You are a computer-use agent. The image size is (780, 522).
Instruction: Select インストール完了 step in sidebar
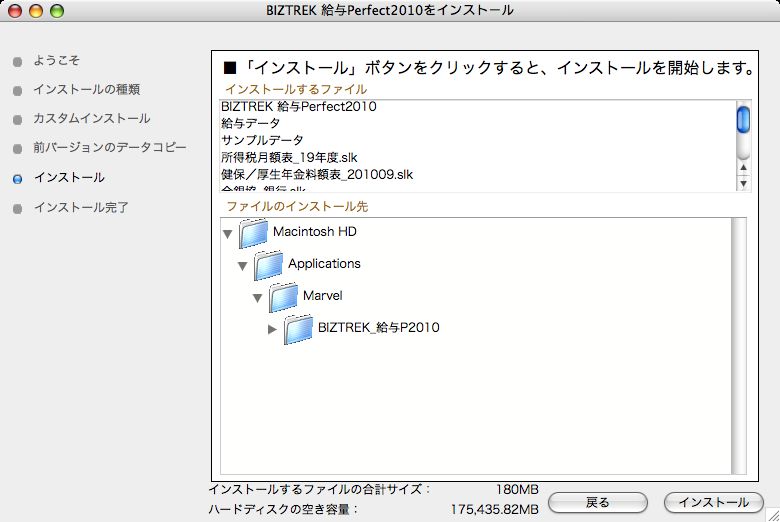80,208
